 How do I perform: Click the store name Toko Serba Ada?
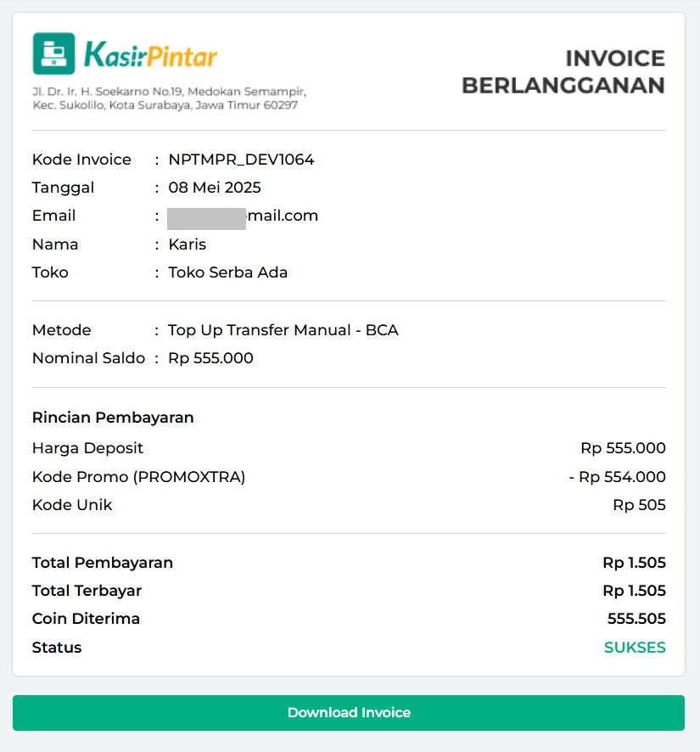(x=227, y=272)
